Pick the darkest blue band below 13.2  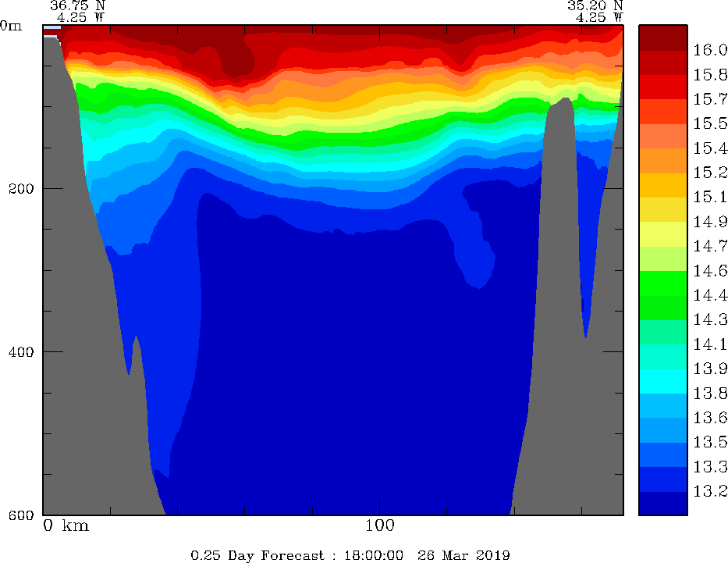(x=663, y=504)
